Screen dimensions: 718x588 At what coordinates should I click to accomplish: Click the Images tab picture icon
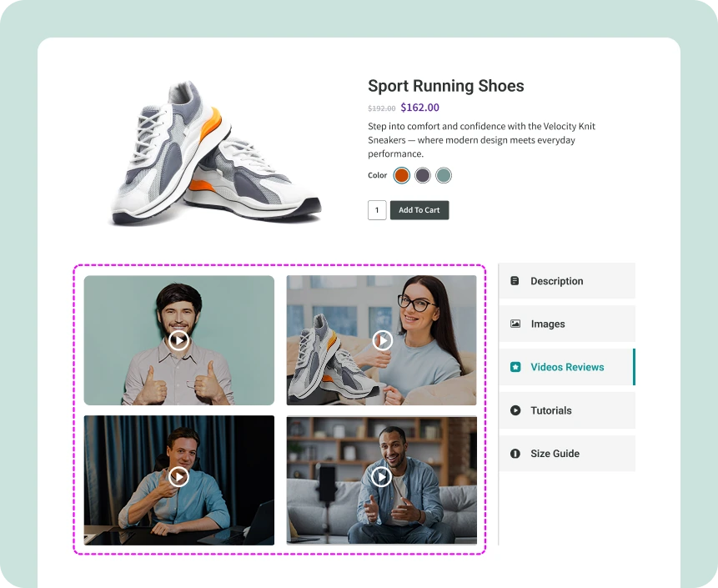point(515,324)
